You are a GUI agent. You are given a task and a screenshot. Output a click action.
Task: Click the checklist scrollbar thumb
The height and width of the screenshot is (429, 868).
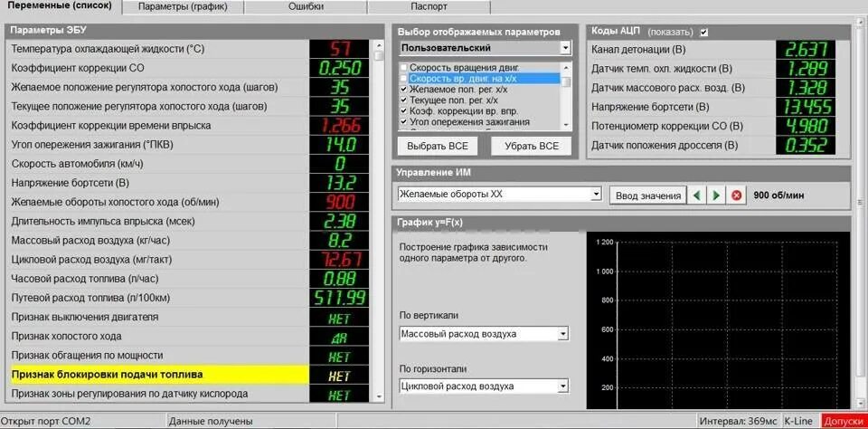[566, 81]
